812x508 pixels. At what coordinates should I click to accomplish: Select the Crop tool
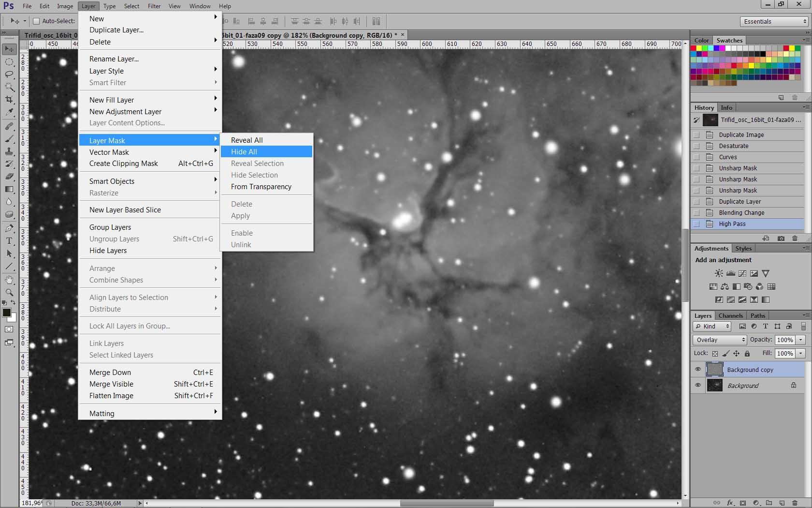(x=9, y=100)
